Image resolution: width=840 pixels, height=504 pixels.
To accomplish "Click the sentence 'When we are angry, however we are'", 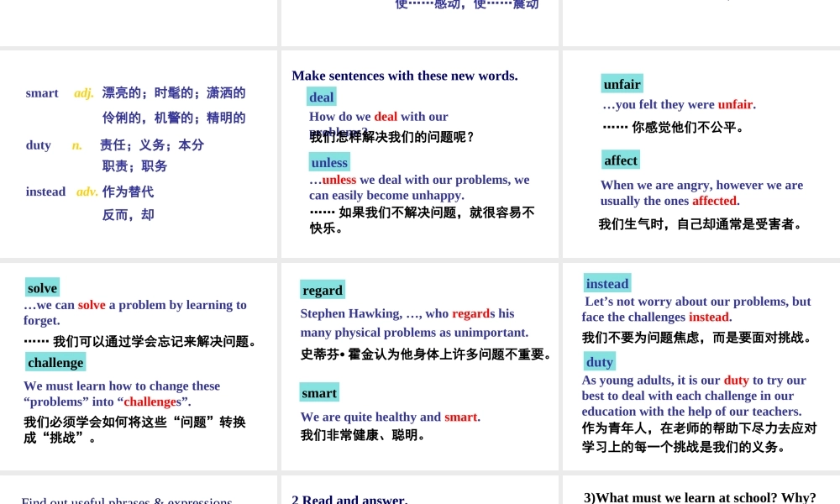I will 701,185.
